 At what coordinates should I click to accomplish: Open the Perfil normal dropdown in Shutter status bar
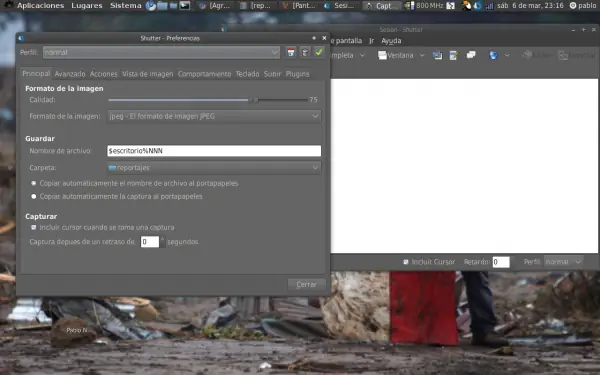(x=564, y=262)
